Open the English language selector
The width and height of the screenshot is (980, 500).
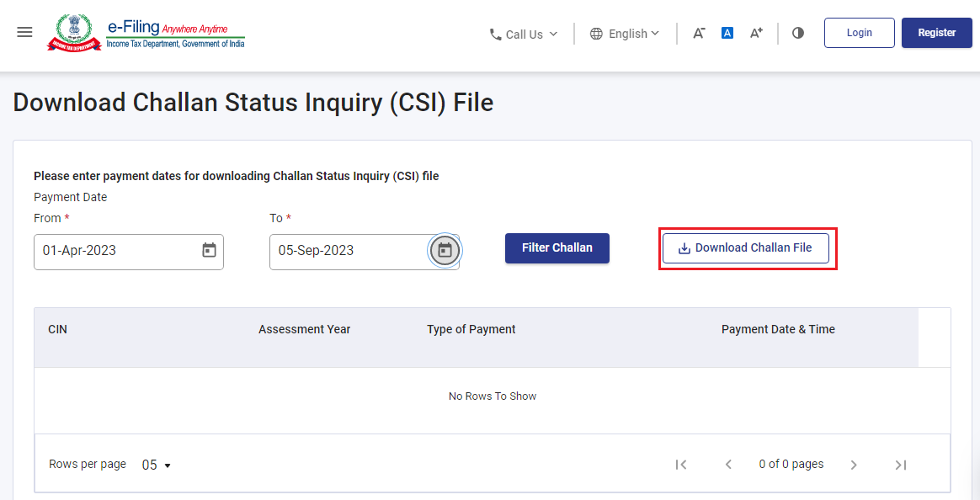(x=625, y=34)
